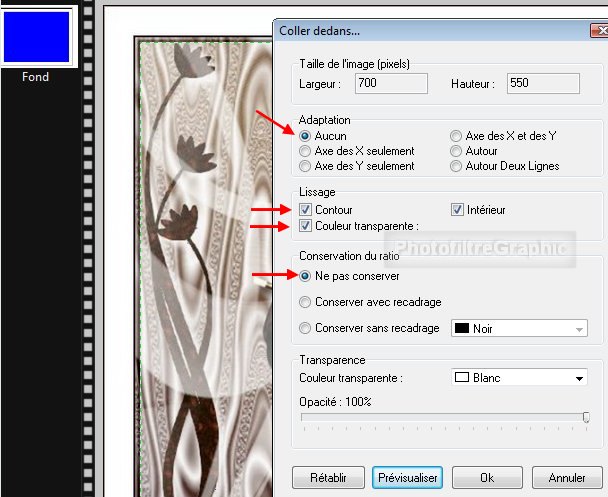Confirm with the Ok button
The image size is (608, 497).
point(487,477)
